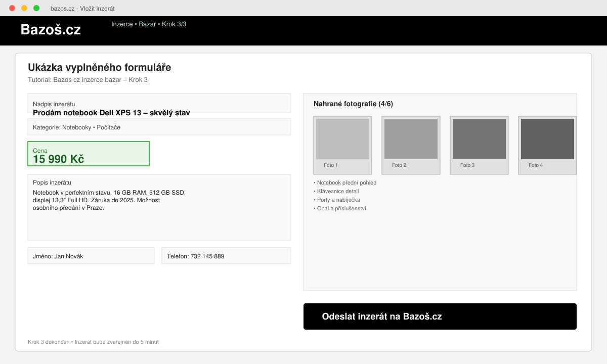The image size is (607, 364).
Task: Click the Bazoš.cz logo in header
Action: (51, 30)
